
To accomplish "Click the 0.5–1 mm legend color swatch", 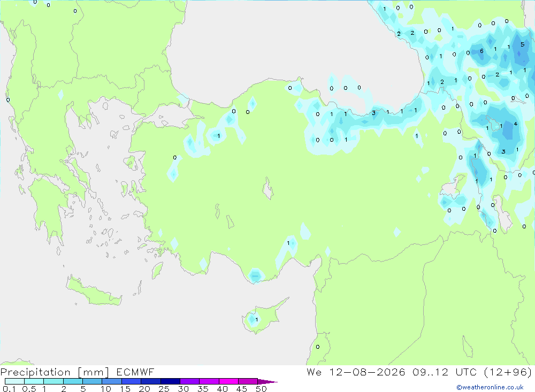I will tap(34, 381).
